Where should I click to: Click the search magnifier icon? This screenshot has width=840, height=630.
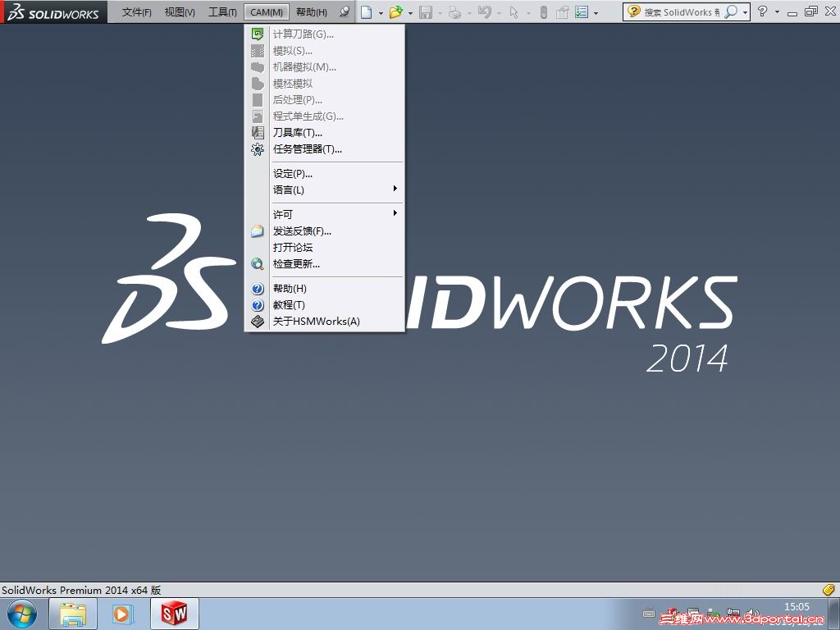[x=731, y=11]
